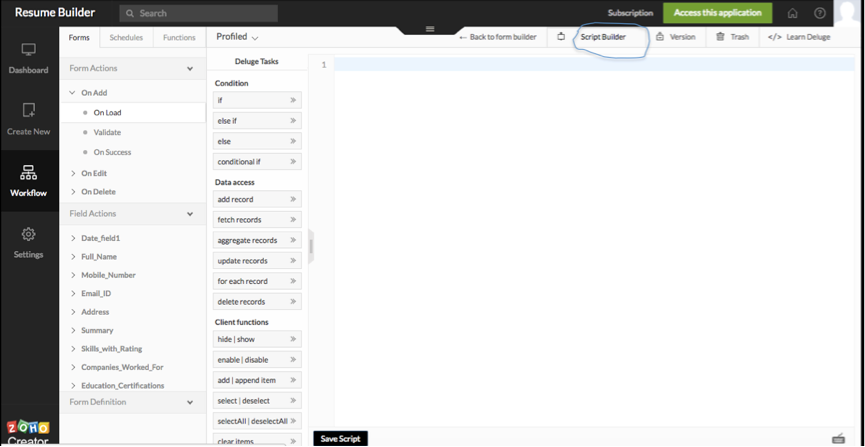Expand the Email_ID field

[73, 294]
